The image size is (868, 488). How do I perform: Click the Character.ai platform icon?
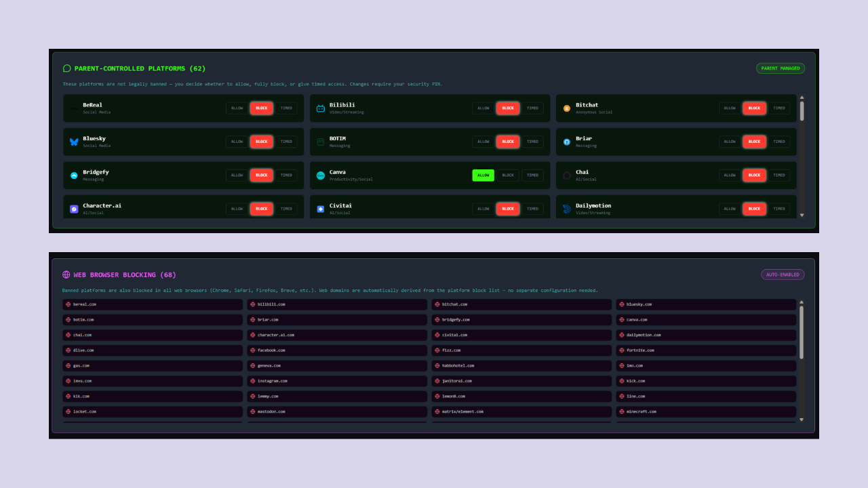74,209
